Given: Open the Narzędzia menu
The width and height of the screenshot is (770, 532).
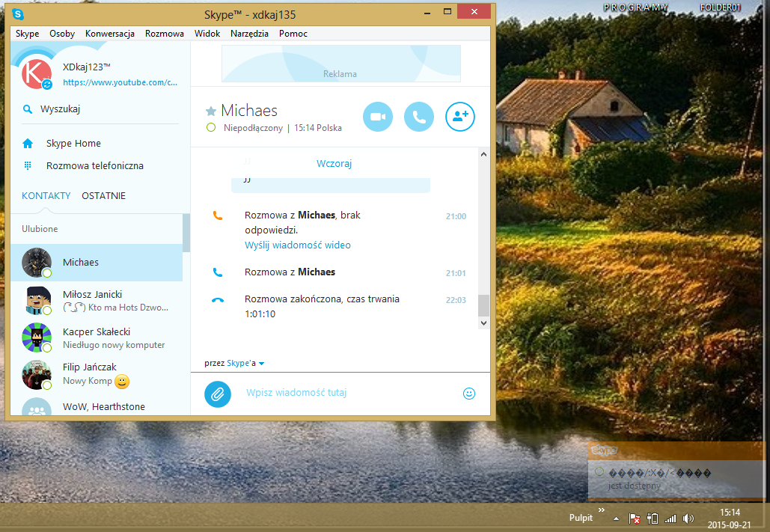Looking at the screenshot, I should coord(249,34).
